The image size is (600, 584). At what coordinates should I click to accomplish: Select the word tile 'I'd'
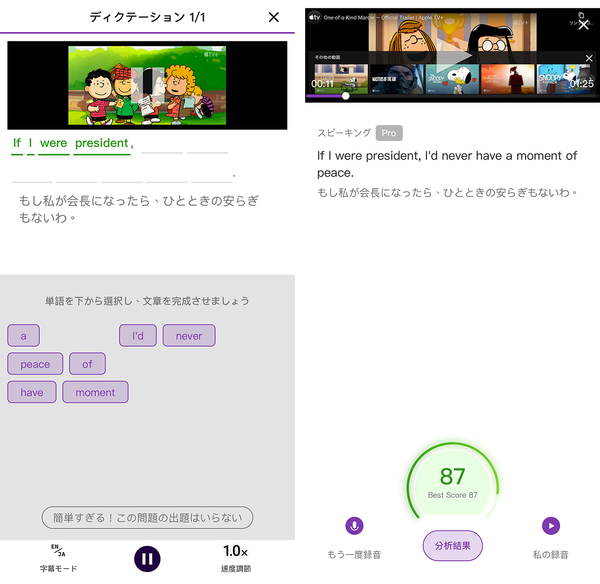click(138, 336)
